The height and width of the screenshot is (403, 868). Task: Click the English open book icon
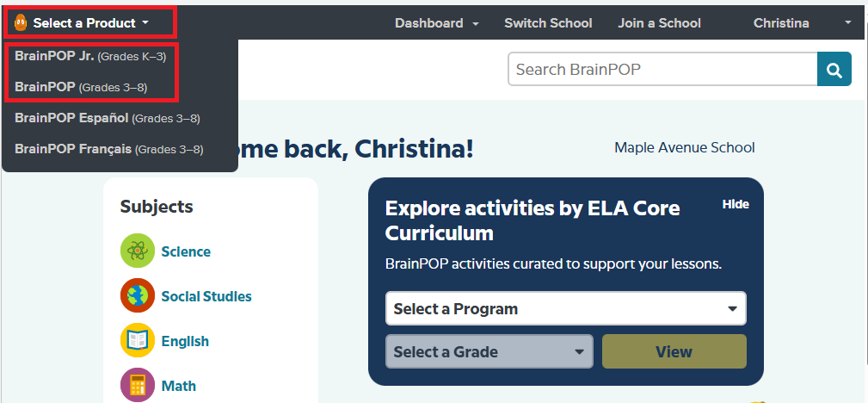coord(138,341)
